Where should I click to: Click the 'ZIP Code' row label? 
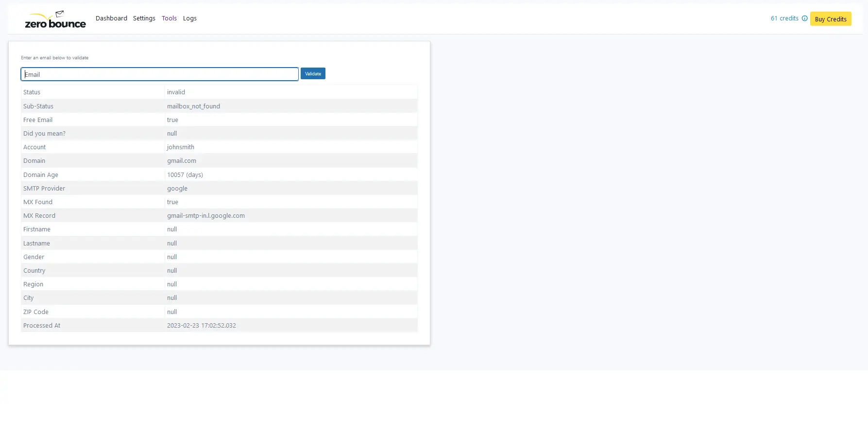click(x=36, y=312)
